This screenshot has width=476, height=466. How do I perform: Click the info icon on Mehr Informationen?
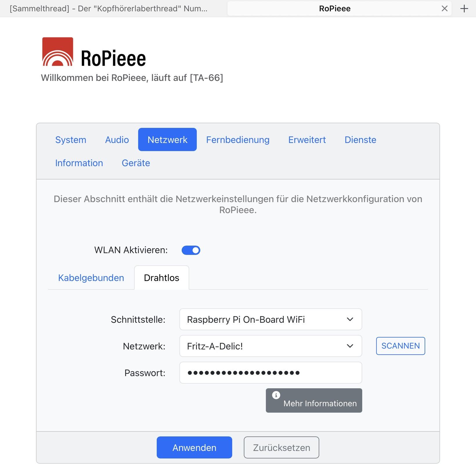[276, 395]
